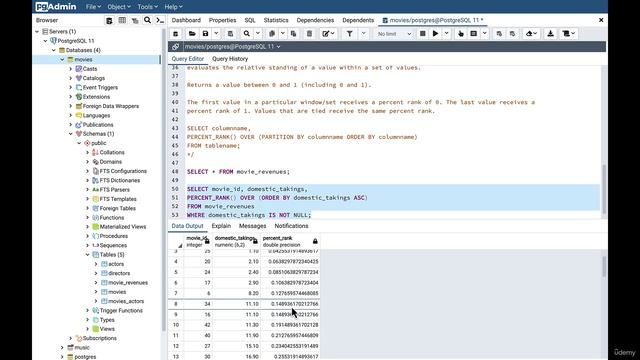
Task: Click the Save File floppy icon
Action: pyautogui.click(x=206, y=34)
